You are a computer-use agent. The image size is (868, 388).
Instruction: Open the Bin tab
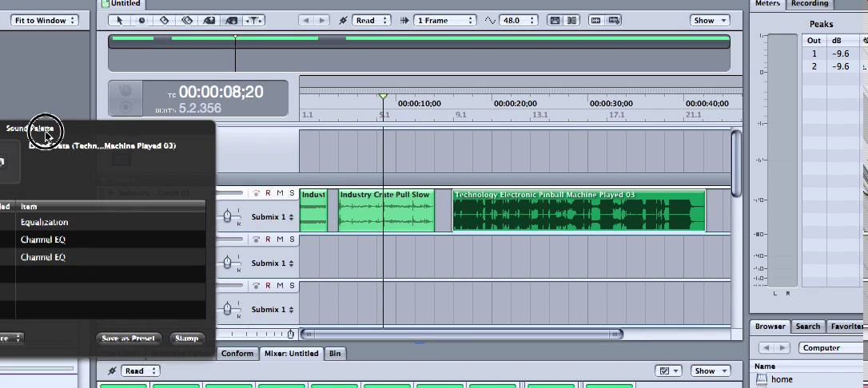pyautogui.click(x=335, y=353)
